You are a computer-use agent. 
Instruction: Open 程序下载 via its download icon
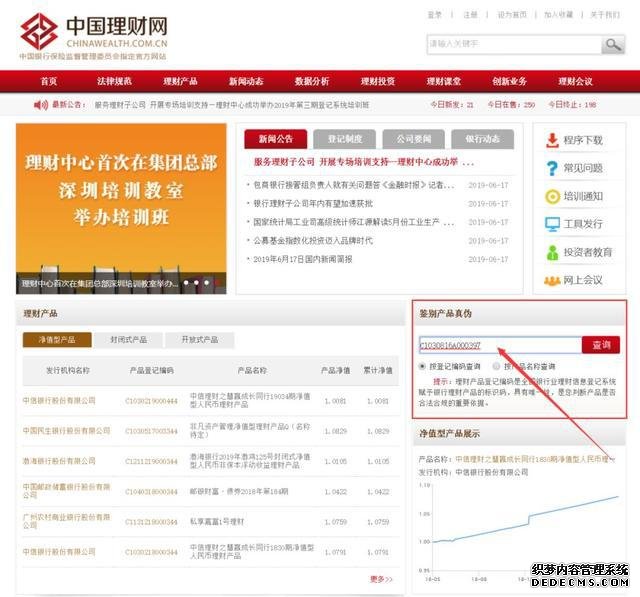552,140
